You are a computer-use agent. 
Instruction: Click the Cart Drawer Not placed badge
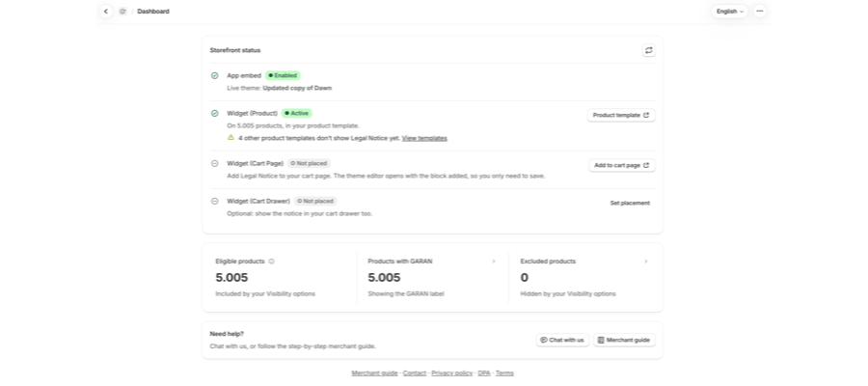click(315, 201)
